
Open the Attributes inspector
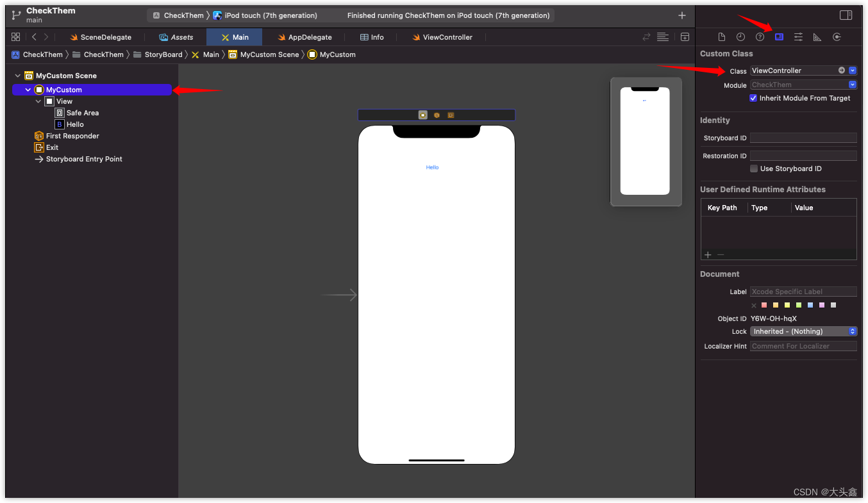coord(798,37)
